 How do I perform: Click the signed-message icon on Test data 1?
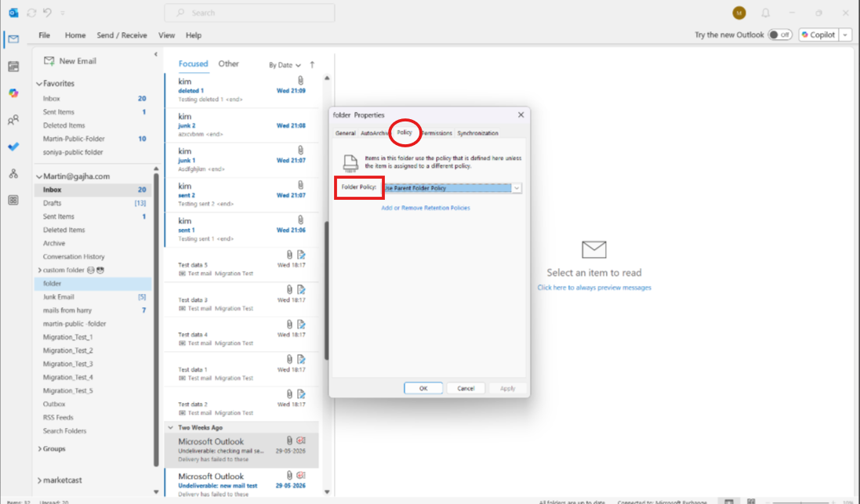click(x=301, y=360)
